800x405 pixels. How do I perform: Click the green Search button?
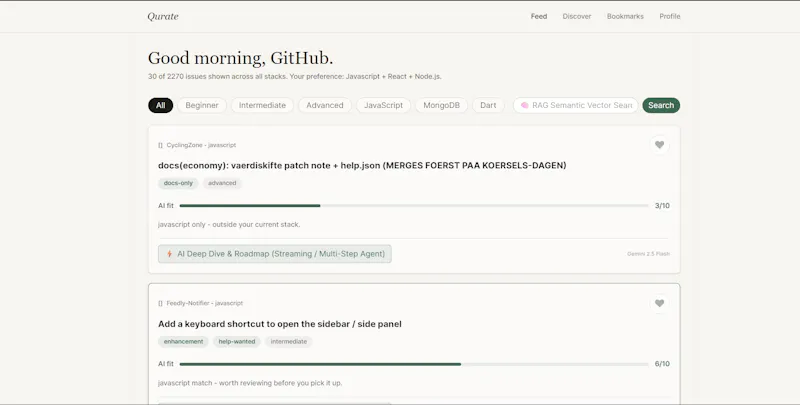coord(661,105)
